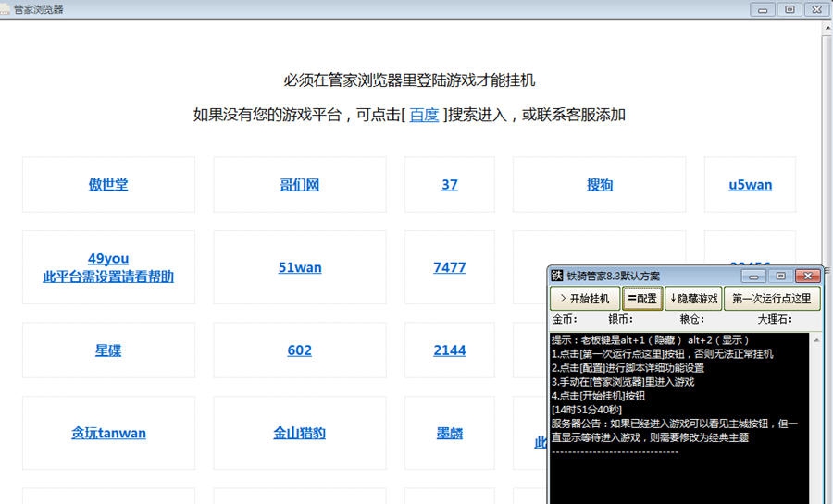
Task: Close the 铁骑管家8.3 window
Action: click(808, 276)
